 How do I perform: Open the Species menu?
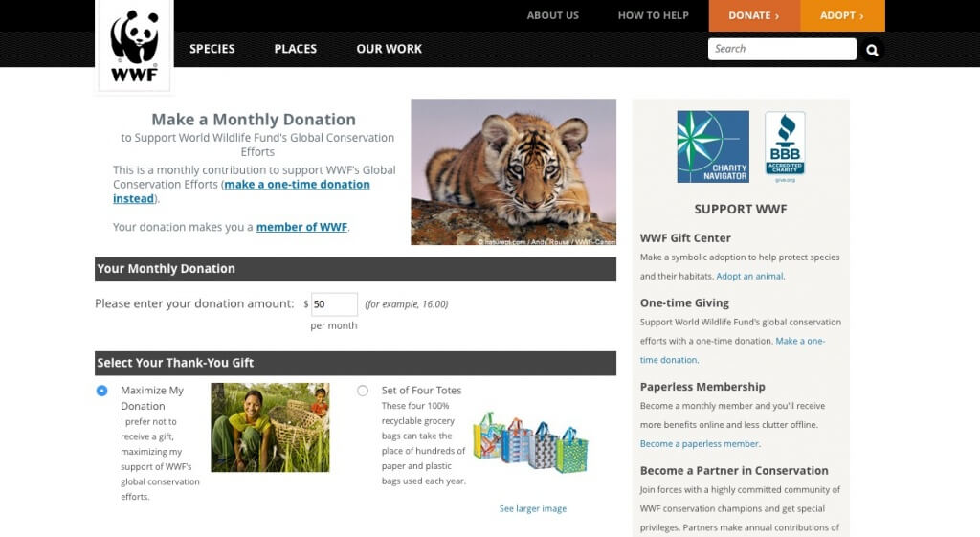click(x=212, y=49)
